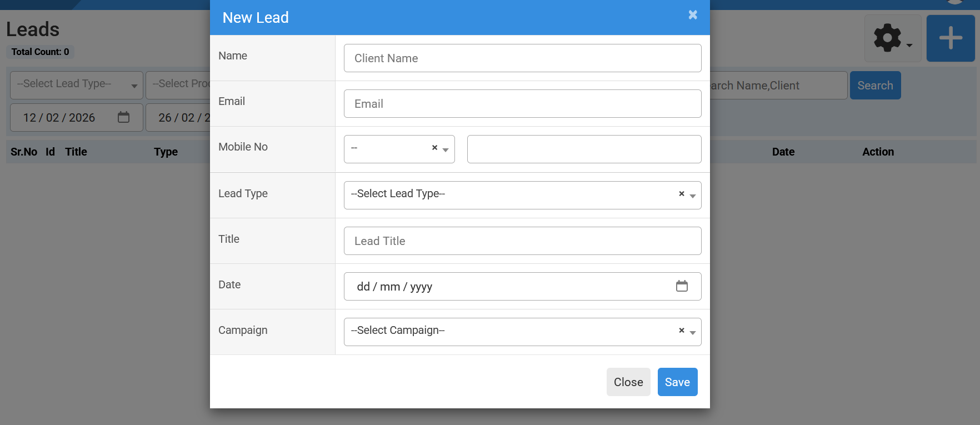Image resolution: width=980 pixels, height=425 pixels.
Task: Select the Lead Title text field
Action: click(522, 241)
